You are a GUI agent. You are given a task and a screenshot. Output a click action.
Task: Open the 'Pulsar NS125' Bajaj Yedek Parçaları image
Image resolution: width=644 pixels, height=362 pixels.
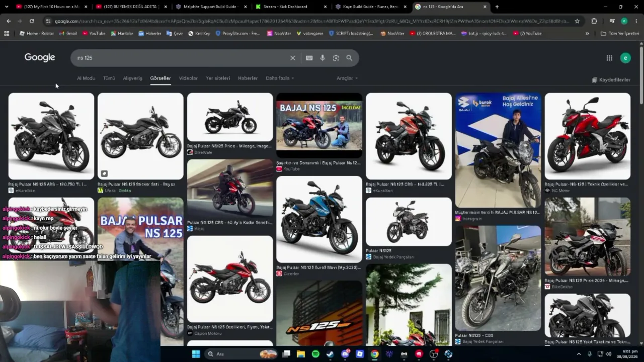tap(409, 222)
